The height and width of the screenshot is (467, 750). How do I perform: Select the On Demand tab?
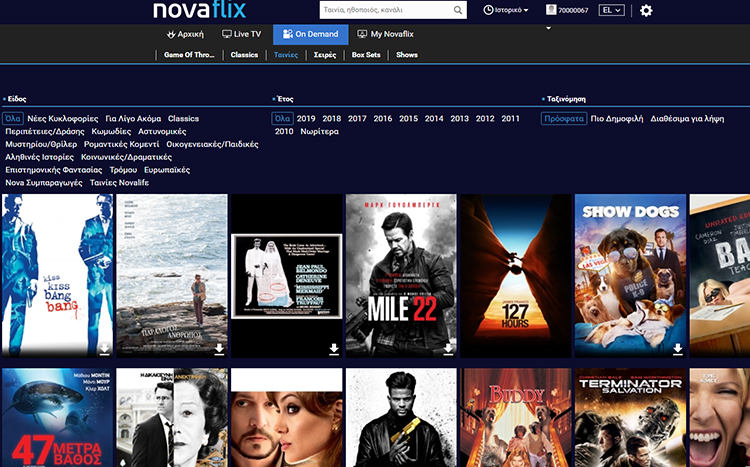click(x=310, y=34)
